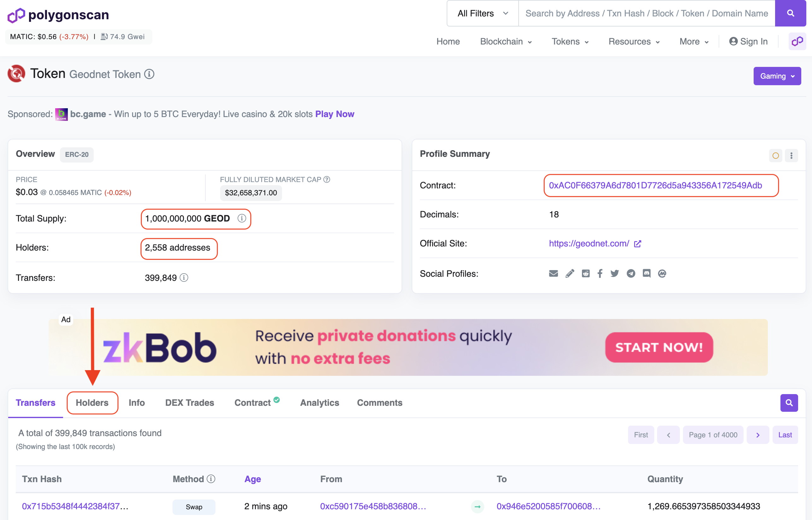Viewport: 812px width, 520px height.
Task: Click the Polygon network switcher icon
Action: 797,41
